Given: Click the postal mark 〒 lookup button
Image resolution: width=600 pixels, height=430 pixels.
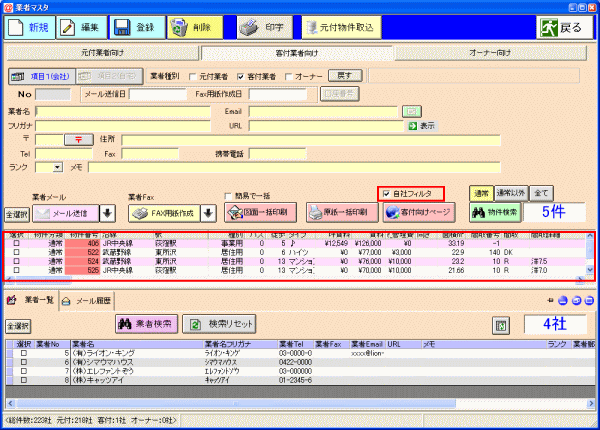Looking at the screenshot, I should 78,140.
